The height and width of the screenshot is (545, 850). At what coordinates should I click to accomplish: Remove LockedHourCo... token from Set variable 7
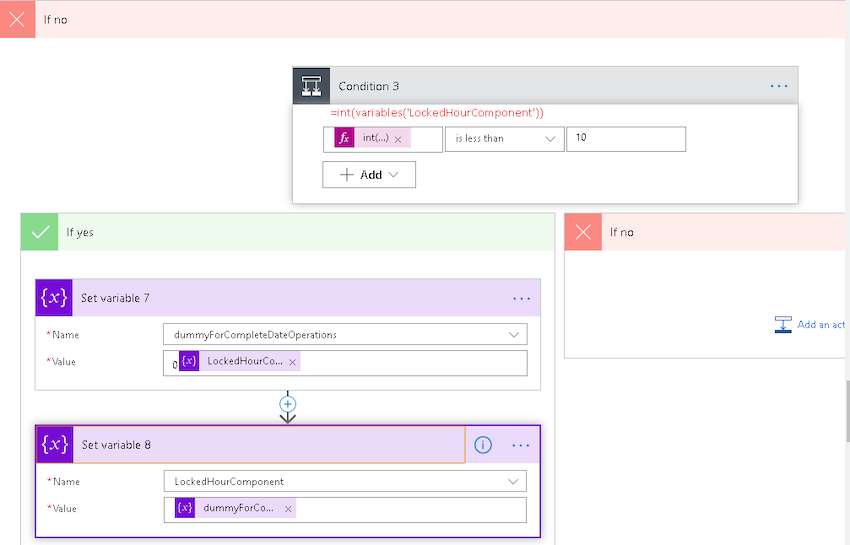click(292, 362)
